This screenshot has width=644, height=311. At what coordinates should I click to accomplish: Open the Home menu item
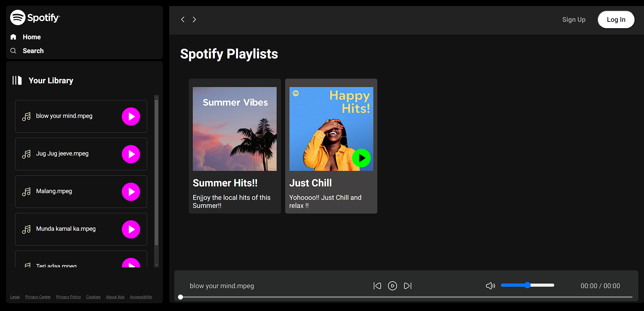32,37
